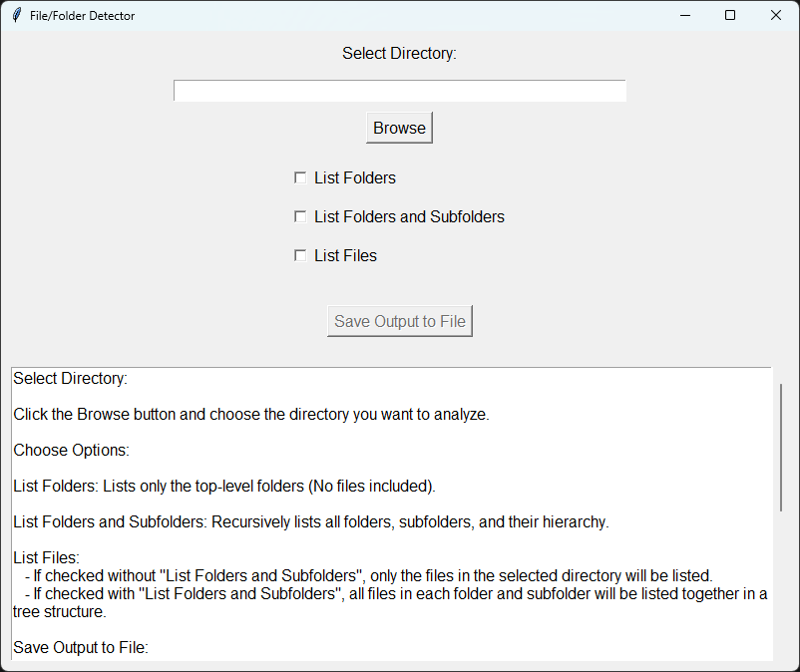
Task: Click the "Select Directory:" label above the input
Action: pos(399,54)
